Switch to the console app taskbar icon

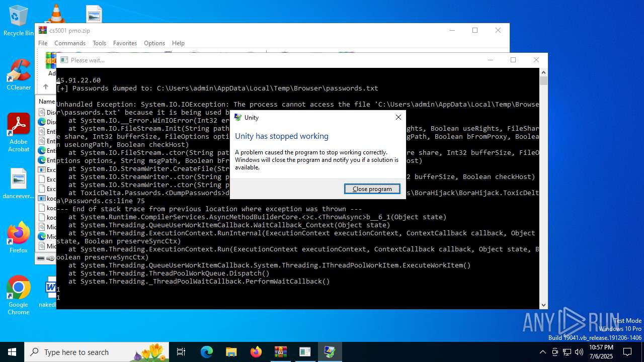click(x=305, y=352)
